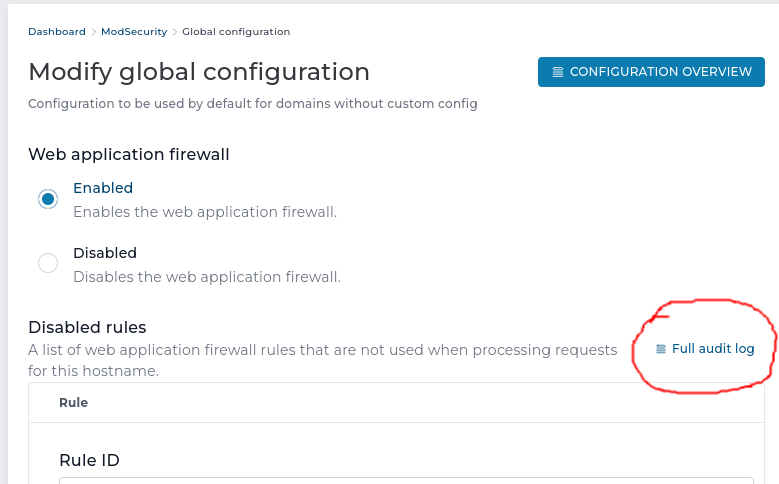Go to Dashboard via breadcrumb

(57, 32)
